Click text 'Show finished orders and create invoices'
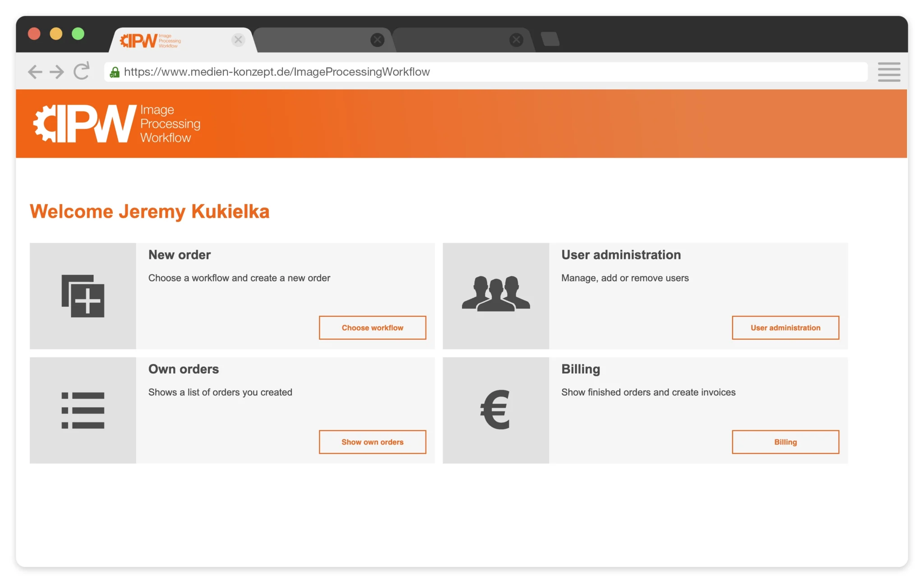This screenshot has height=583, width=924. [648, 392]
